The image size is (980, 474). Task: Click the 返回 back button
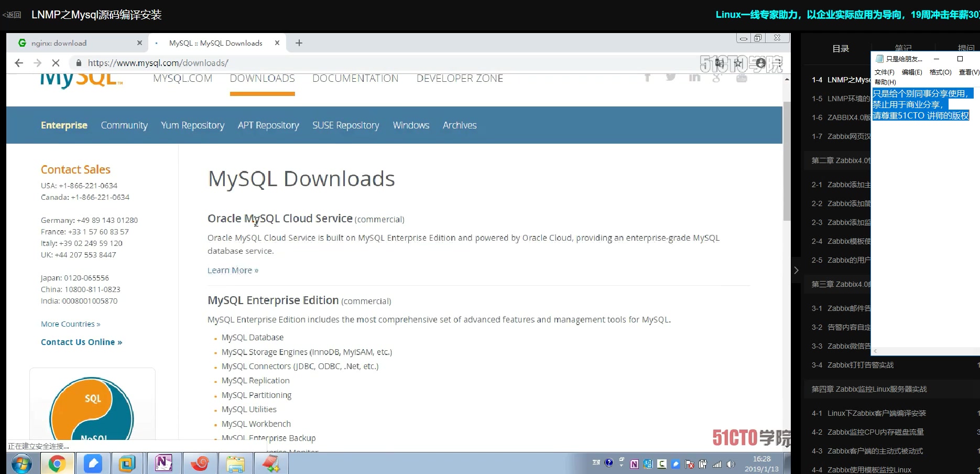(x=12, y=15)
